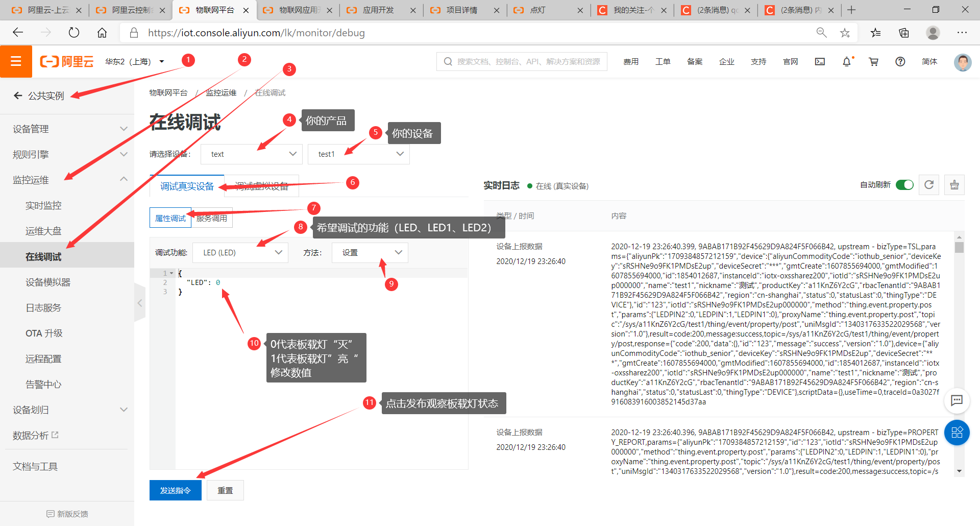This screenshot has width=980, height=526.
Task: Open browser settings and more menu
Action: [962, 33]
